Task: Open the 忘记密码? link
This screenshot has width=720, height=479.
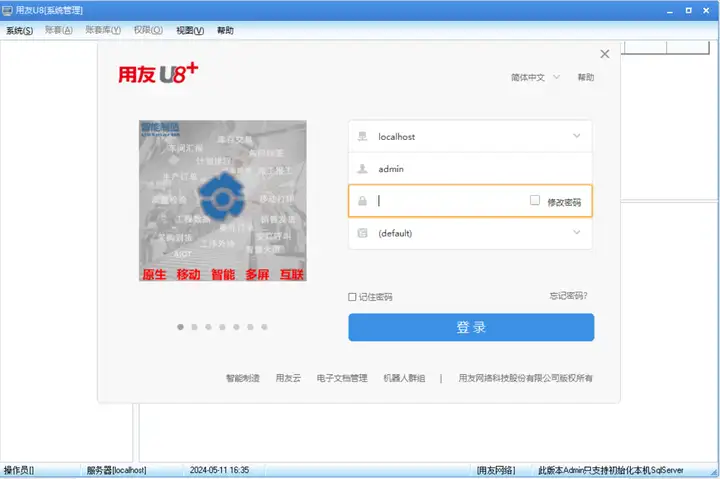Action: tap(568, 296)
